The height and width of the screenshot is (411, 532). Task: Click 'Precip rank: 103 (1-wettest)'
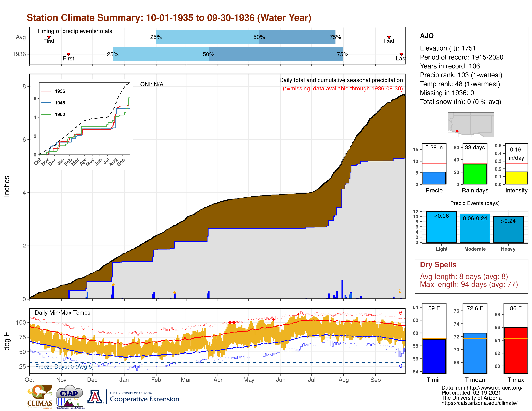click(461, 75)
